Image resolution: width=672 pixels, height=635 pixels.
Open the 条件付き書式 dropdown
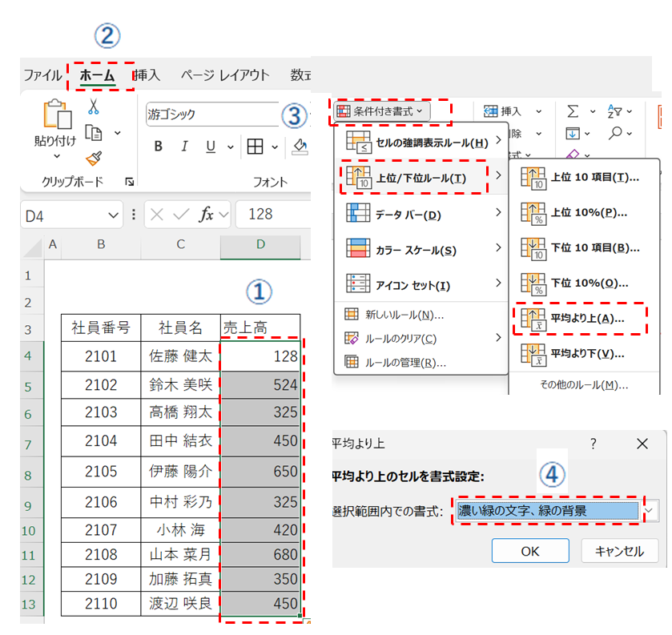coord(382,111)
